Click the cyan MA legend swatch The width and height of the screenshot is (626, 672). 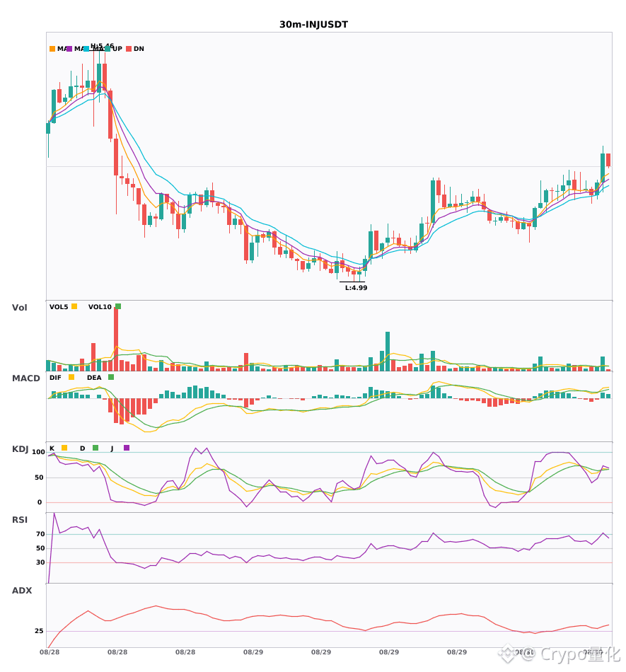(86, 49)
